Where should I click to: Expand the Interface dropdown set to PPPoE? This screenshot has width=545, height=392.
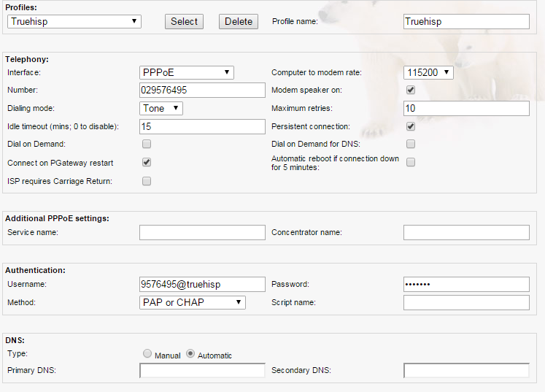pyautogui.click(x=187, y=72)
